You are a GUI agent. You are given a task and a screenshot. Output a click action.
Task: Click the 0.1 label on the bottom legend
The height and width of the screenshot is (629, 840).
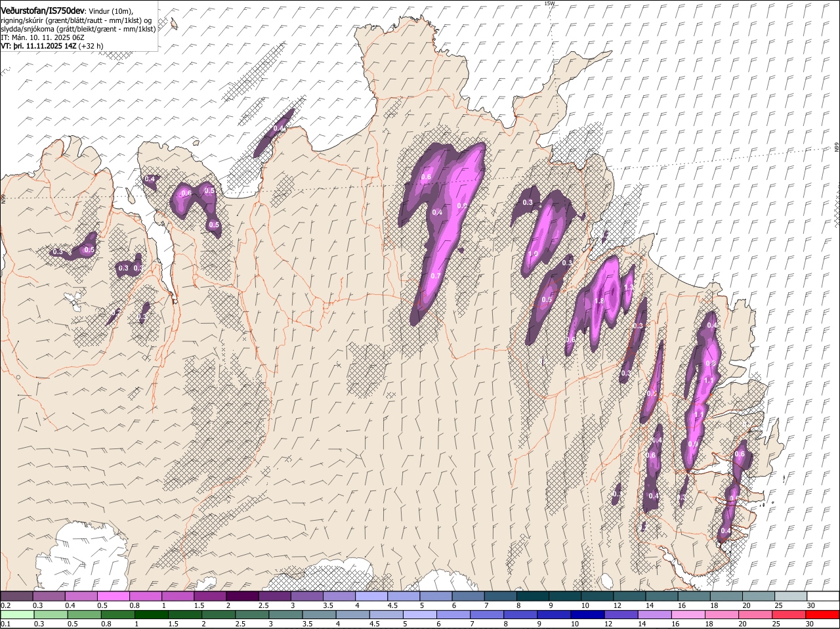pyautogui.click(x=5, y=624)
